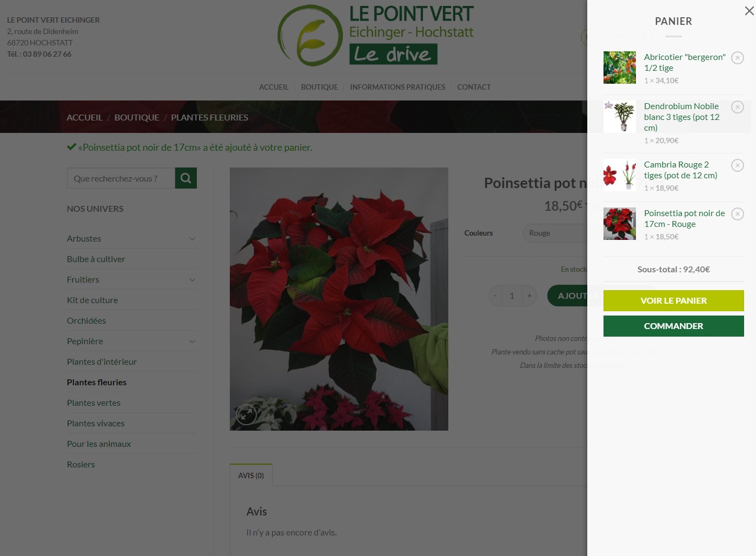The image size is (756, 556).
Task: Expand the Fruitiers category
Action: tap(192, 280)
